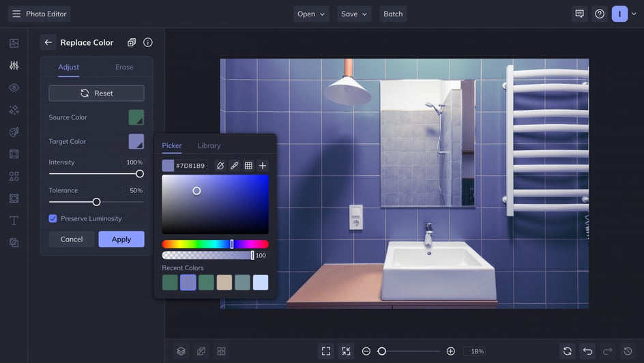
Task: Zoom out with the minus icon
Action: (x=366, y=351)
